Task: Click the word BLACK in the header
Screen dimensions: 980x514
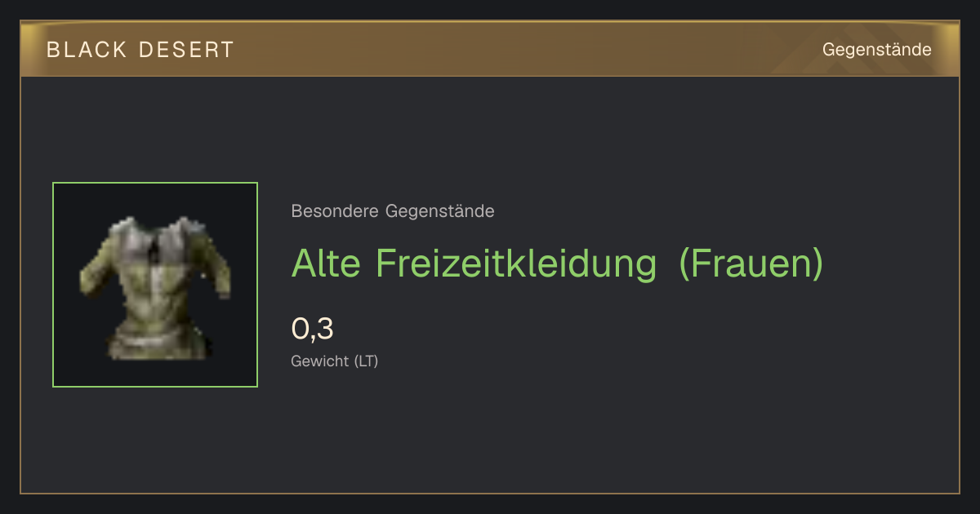Action: 87,50
